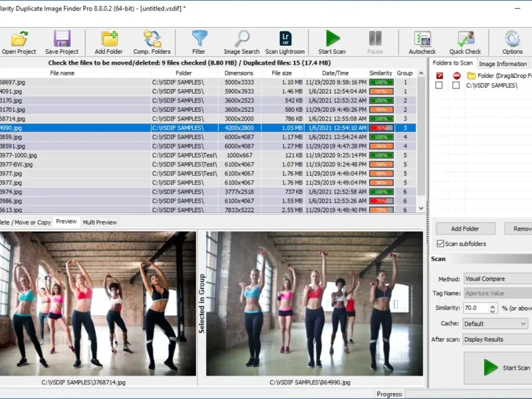Screen dimensions: 532x399
Task: Click the Pause toolbar icon
Action: click(375, 43)
